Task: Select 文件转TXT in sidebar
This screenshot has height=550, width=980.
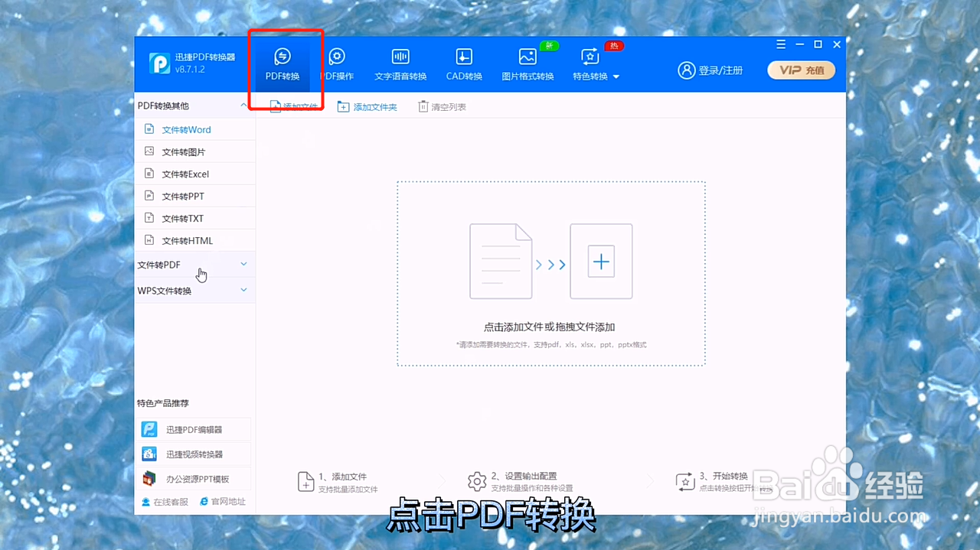Action: tap(195, 218)
